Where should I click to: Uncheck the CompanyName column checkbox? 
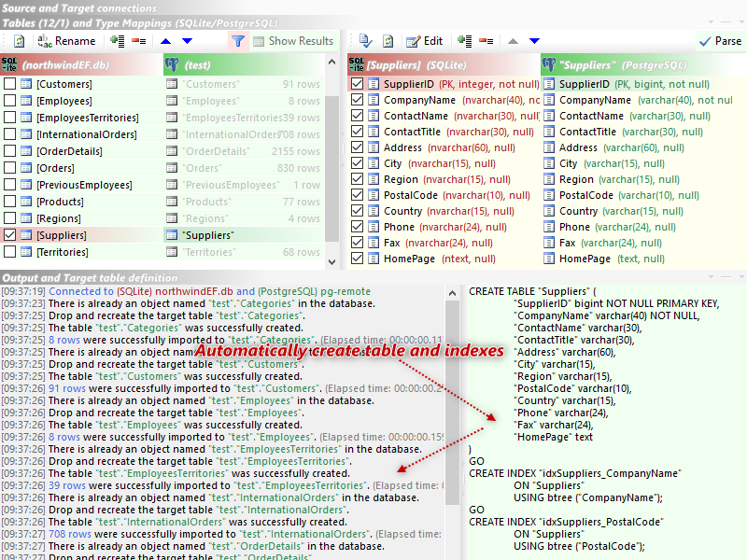coord(357,100)
